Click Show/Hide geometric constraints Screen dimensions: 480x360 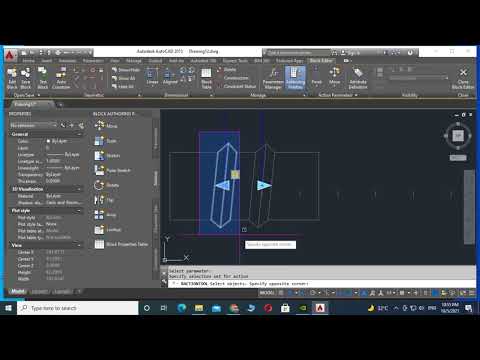(x=126, y=70)
